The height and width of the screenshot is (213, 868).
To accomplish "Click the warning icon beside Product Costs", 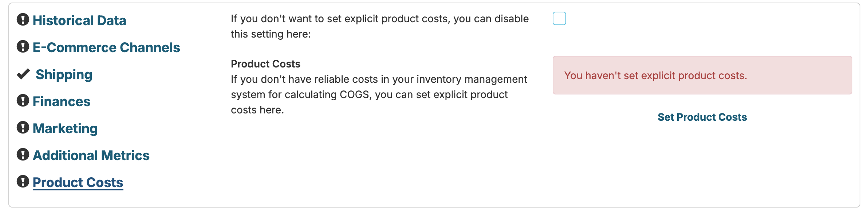I will tap(23, 182).
